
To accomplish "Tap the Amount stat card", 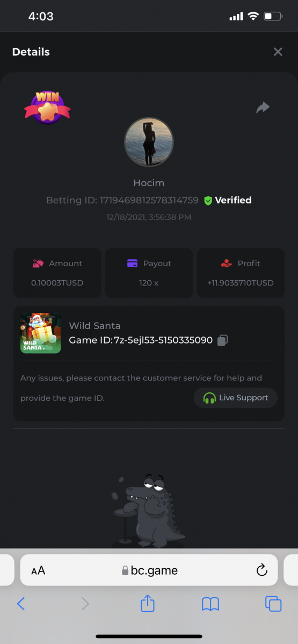I will click(x=57, y=273).
